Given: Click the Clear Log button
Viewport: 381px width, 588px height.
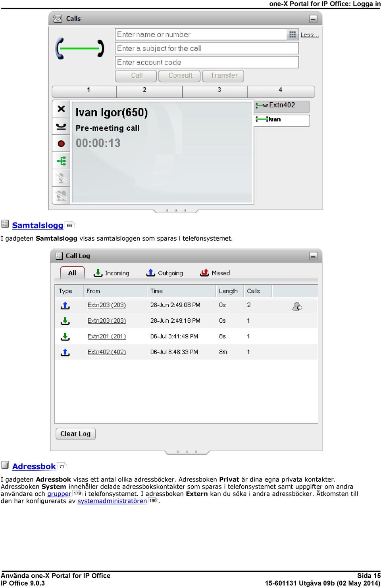Looking at the screenshot, I should pyautogui.click(x=75, y=434).
